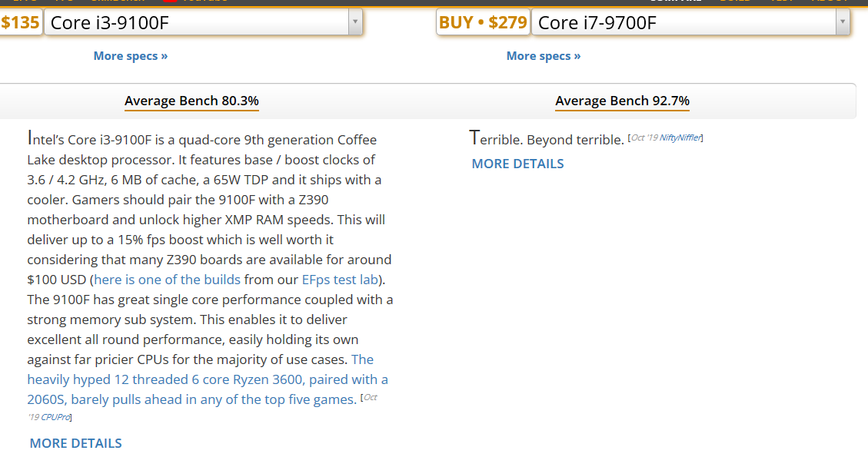The height and width of the screenshot is (457, 868).
Task: Open the CPUPro author link
Action: (x=55, y=417)
